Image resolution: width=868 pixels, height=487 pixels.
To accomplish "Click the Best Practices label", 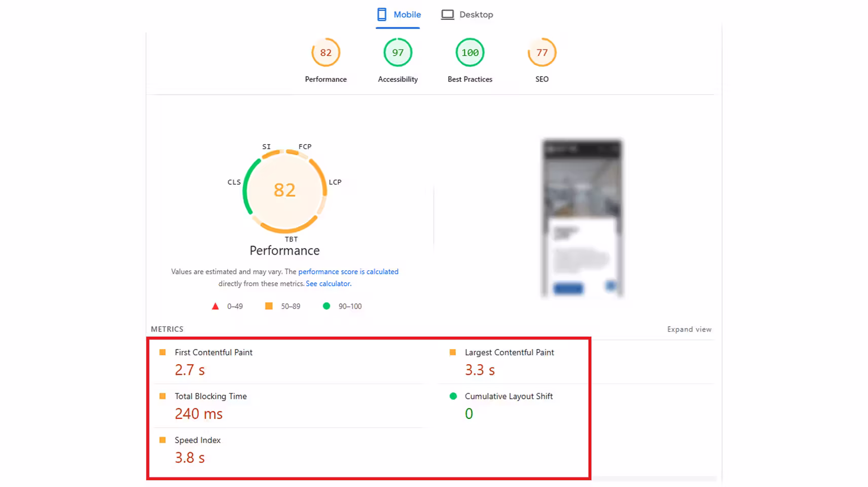I will coord(470,79).
